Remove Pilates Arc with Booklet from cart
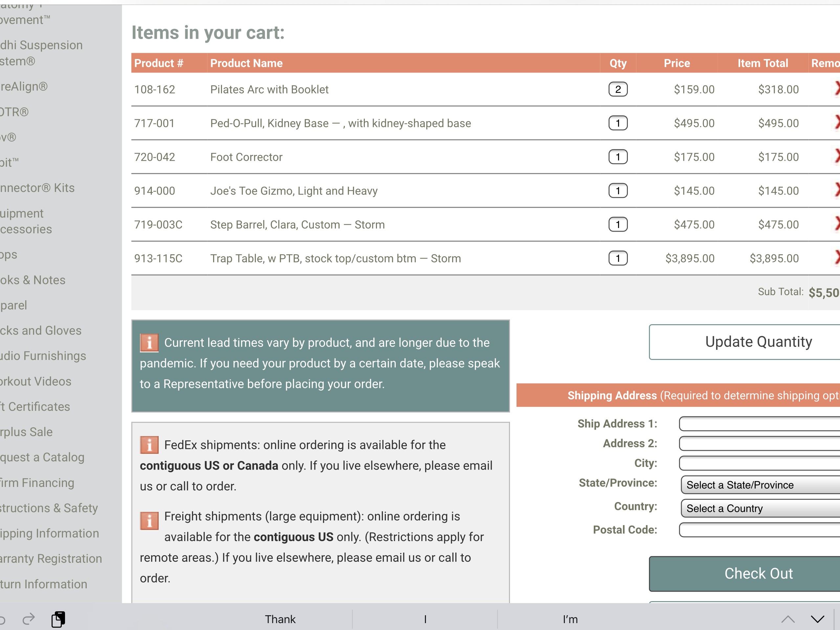The height and width of the screenshot is (630, 840). [x=837, y=88]
